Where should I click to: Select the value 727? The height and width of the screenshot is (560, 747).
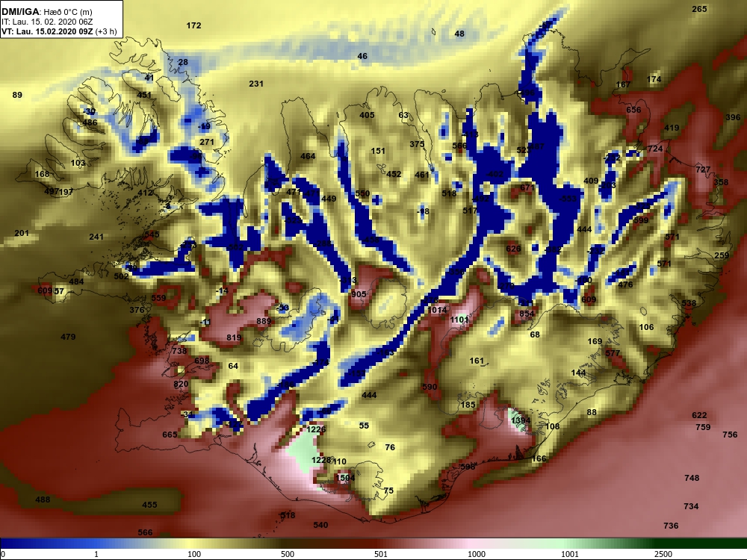tap(703, 169)
